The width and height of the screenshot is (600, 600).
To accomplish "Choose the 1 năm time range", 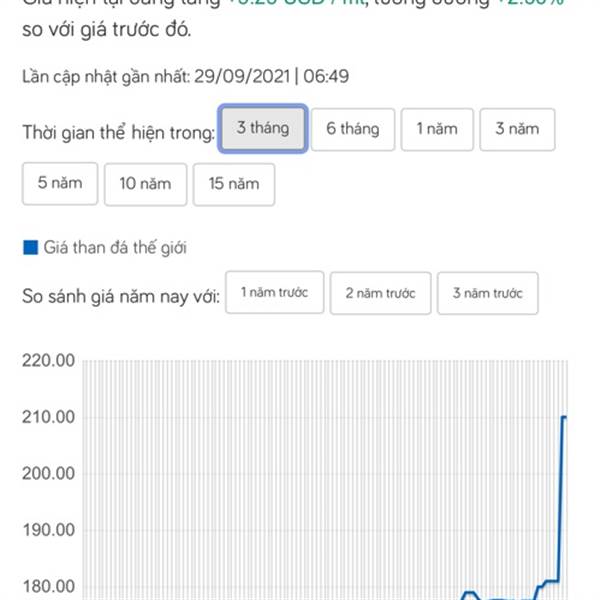I will [437, 129].
